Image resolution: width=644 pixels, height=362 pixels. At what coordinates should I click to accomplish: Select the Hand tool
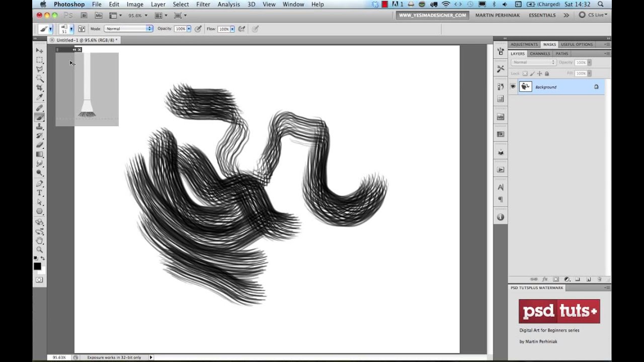39,240
